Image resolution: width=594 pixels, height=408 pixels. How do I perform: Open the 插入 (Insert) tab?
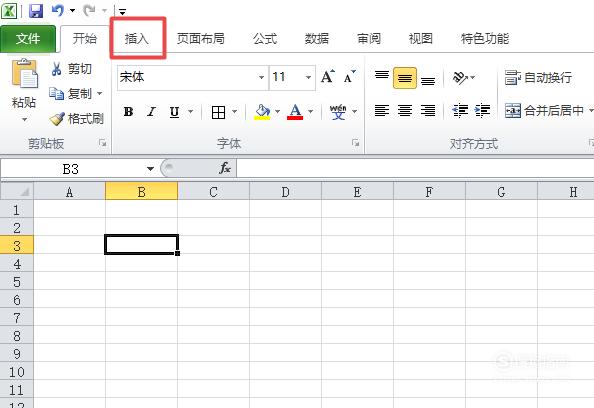pyautogui.click(x=137, y=39)
